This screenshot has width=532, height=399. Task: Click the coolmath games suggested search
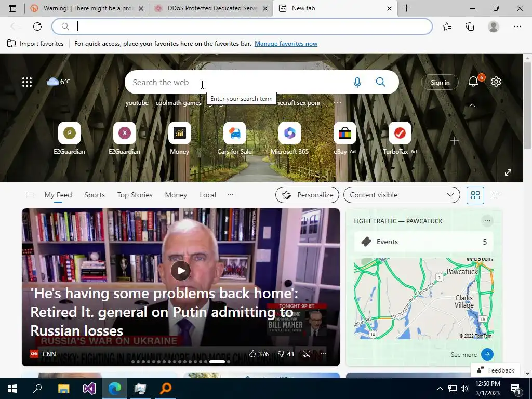point(179,103)
